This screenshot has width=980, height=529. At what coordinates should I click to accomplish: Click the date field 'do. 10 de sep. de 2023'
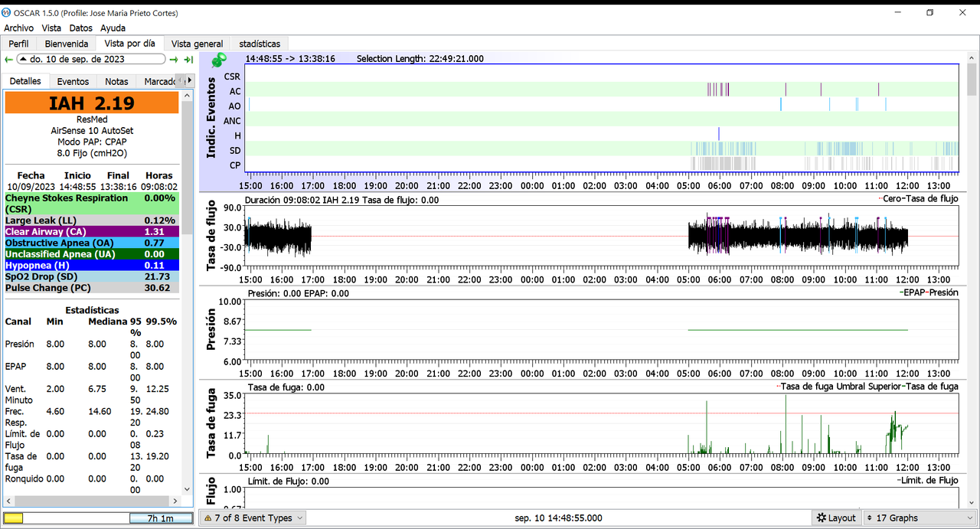(x=90, y=59)
